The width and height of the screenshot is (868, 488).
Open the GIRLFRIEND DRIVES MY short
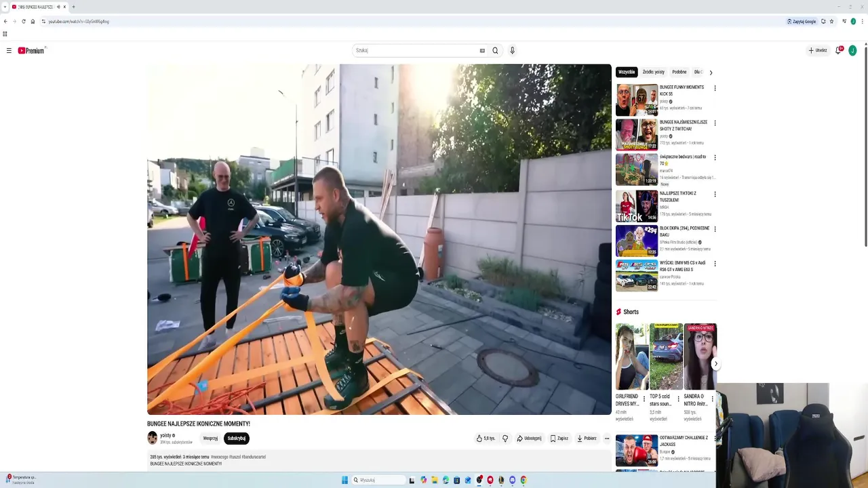[x=631, y=357]
